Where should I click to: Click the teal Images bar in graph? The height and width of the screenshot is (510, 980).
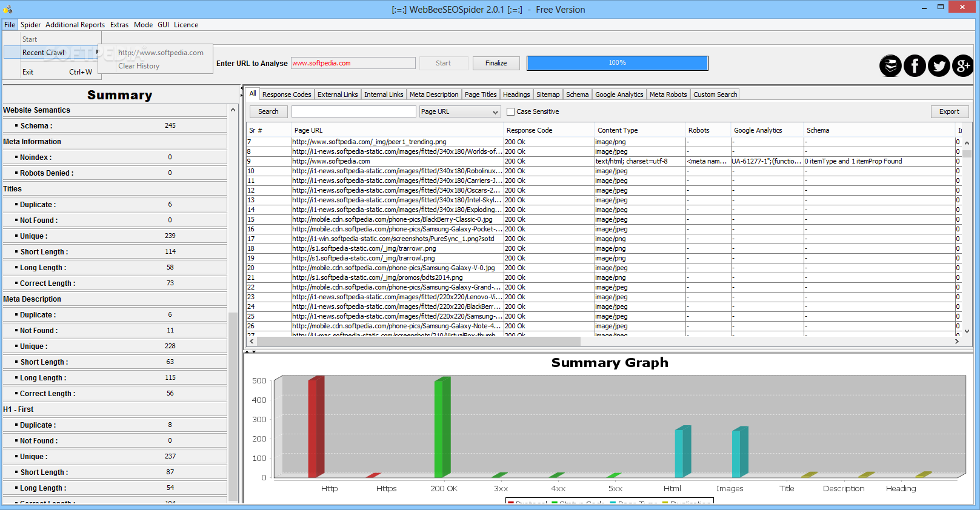click(740, 452)
